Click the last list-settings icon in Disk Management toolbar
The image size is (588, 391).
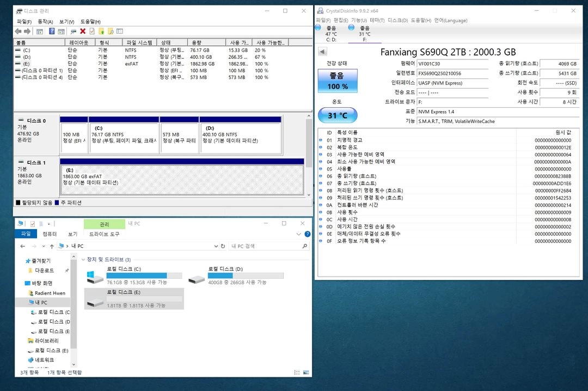tap(120, 31)
